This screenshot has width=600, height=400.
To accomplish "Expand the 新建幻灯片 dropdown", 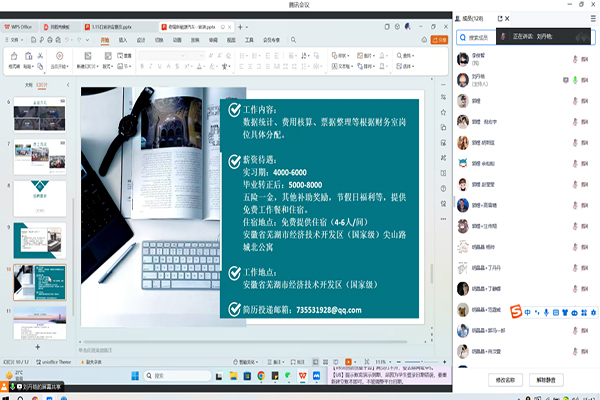I will tap(96, 64).
